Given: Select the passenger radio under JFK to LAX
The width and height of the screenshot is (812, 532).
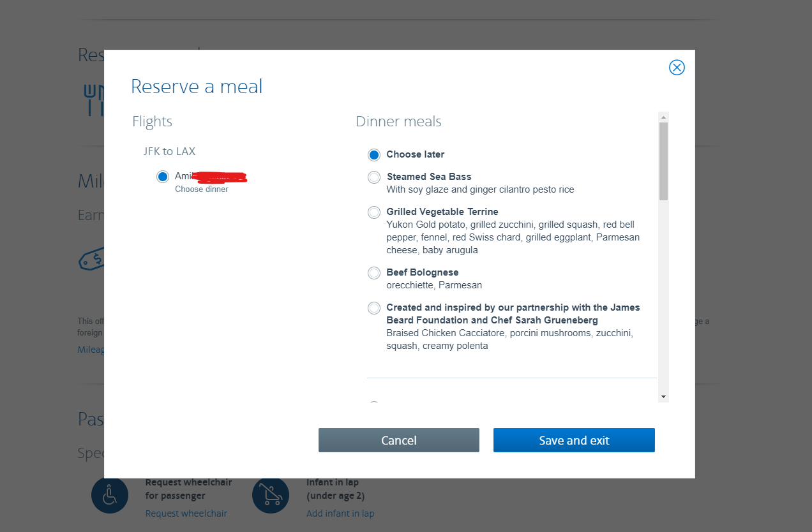Looking at the screenshot, I should 163,177.
